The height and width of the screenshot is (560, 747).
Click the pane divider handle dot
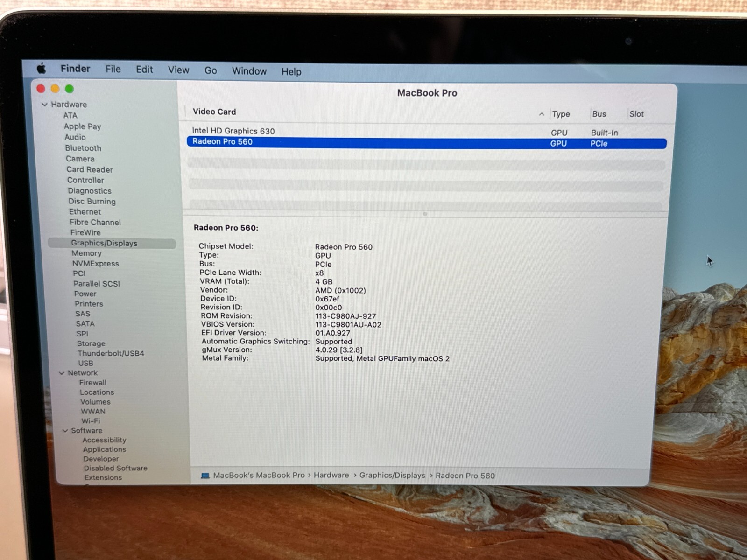pyautogui.click(x=425, y=214)
